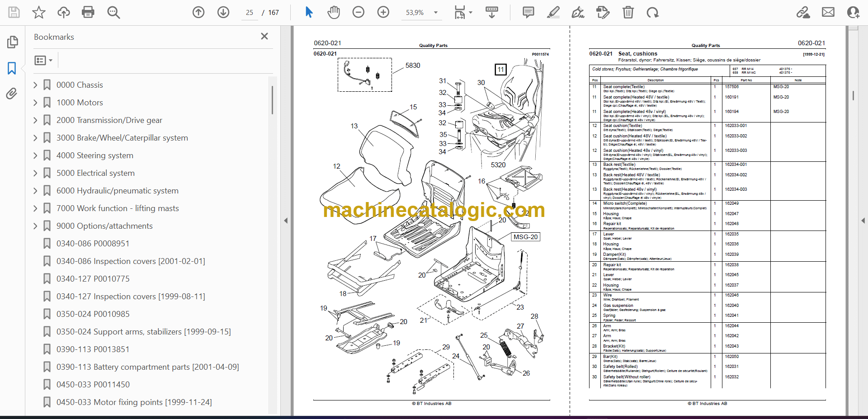Expand the 6000 Hydraulic/pneumatic system bookmark
This screenshot has width=868, height=419.
coord(35,191)
